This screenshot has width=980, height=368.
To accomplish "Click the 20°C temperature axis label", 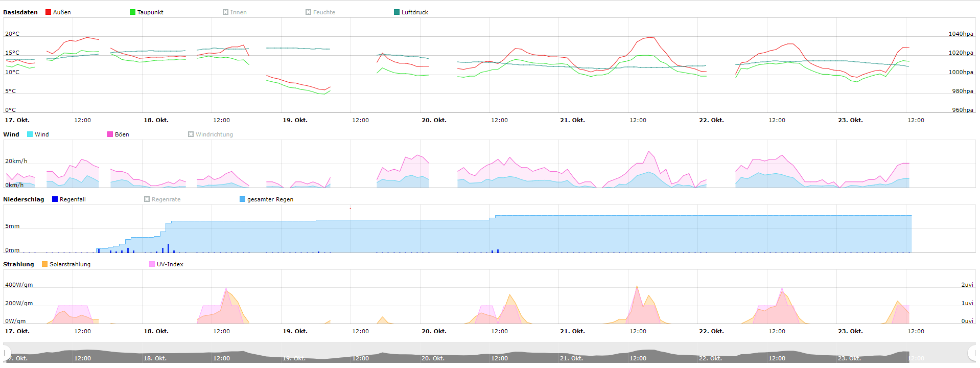I will point(12,34).
